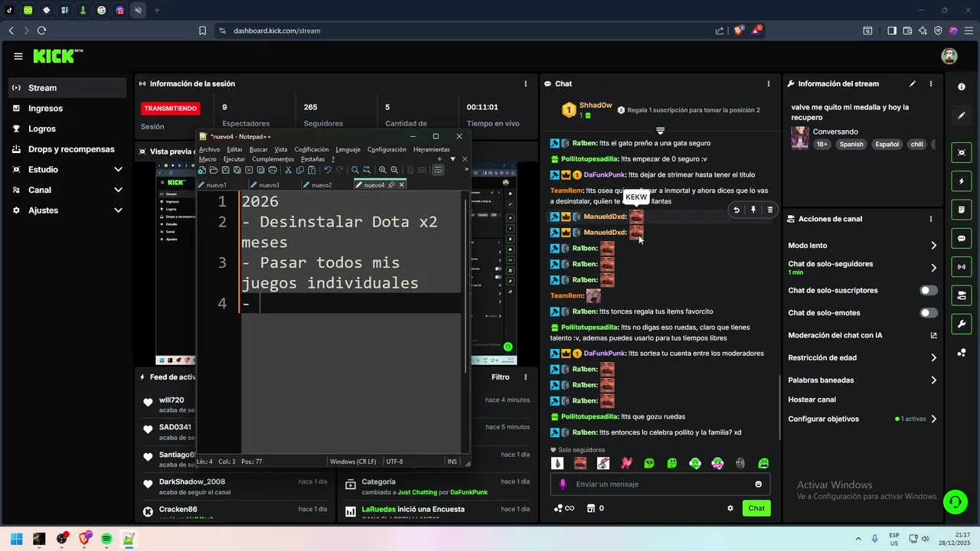This screenshot has width=980, height=551.
Task: Open Modo lento settings chevron
Action: pos(933,246)
